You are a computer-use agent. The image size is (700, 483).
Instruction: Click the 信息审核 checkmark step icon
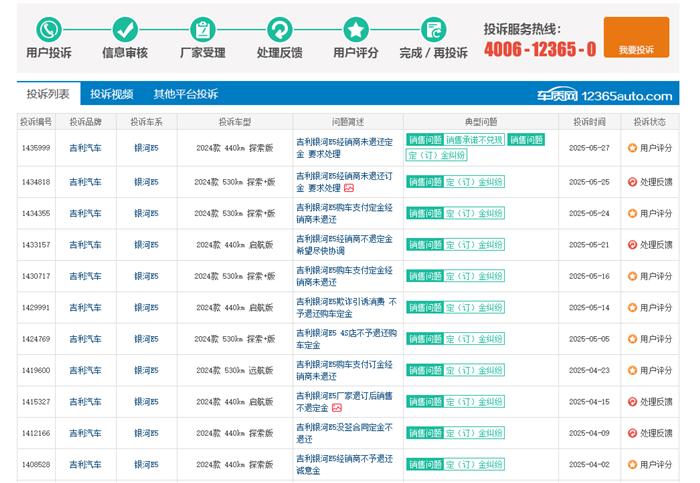(x=125, y=29)
